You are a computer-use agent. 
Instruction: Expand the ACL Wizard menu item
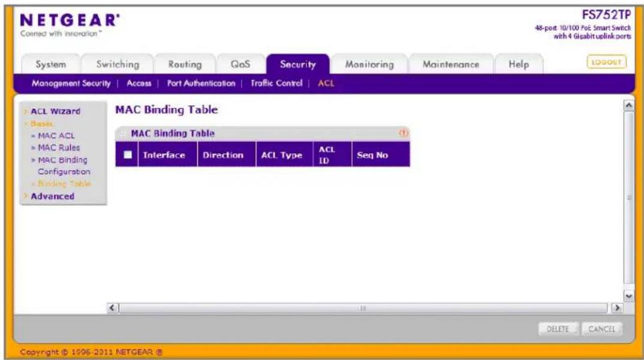(55, 111)
